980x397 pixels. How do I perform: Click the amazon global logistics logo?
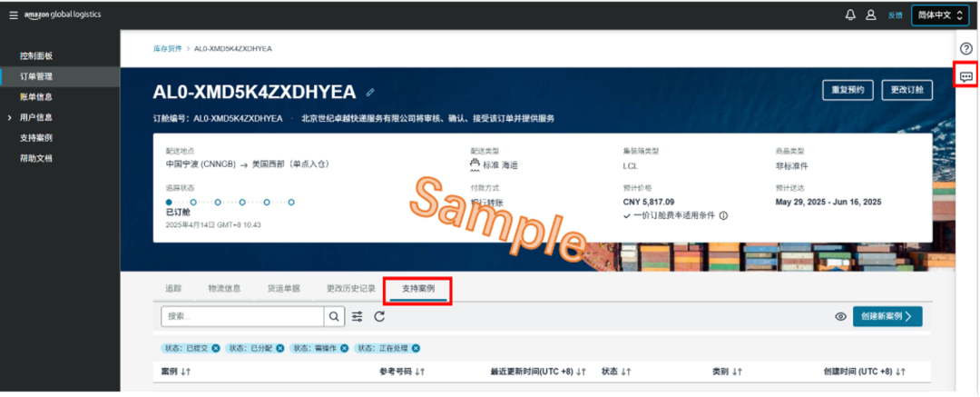[63, 15]
